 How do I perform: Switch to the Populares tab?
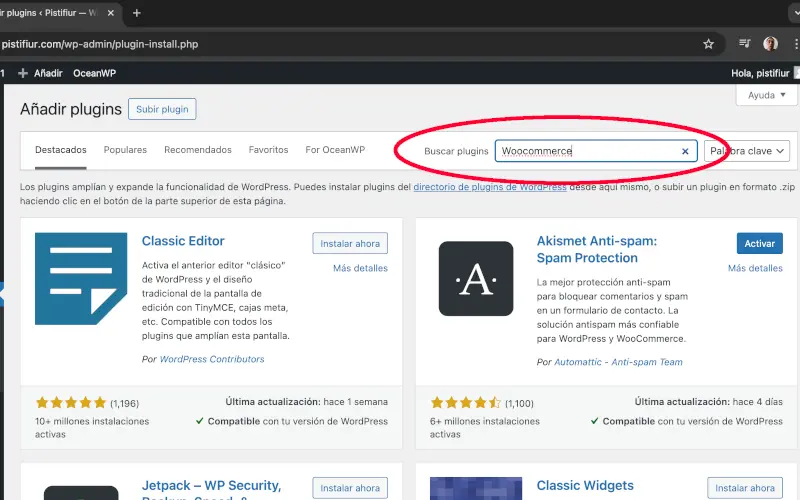(125, 150)
